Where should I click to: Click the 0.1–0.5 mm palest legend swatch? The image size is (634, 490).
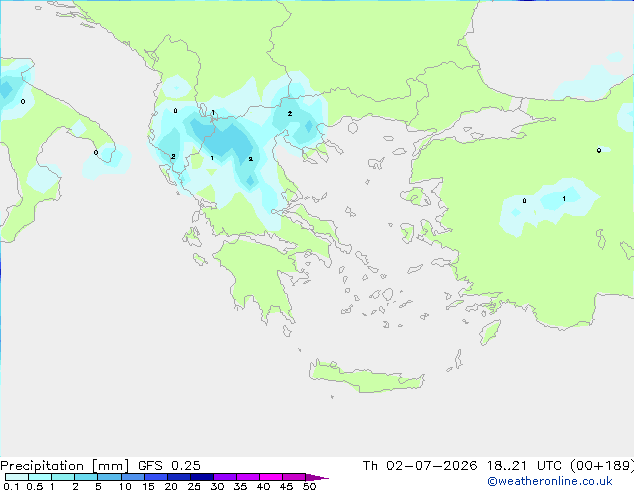point(17,477)
